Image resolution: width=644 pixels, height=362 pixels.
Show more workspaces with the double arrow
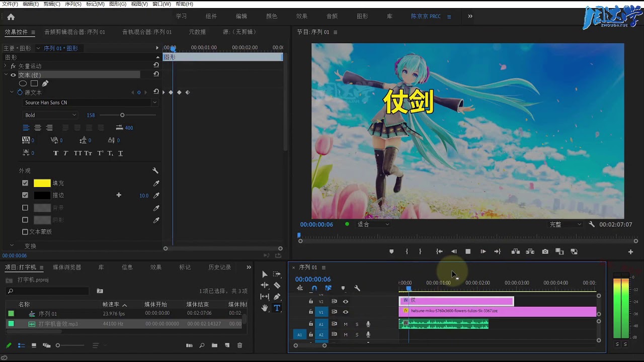[470, 16]
